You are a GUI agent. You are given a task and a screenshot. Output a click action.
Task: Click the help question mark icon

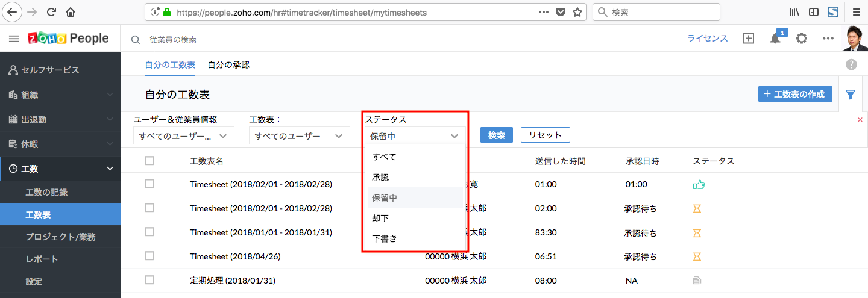(851, 64)
